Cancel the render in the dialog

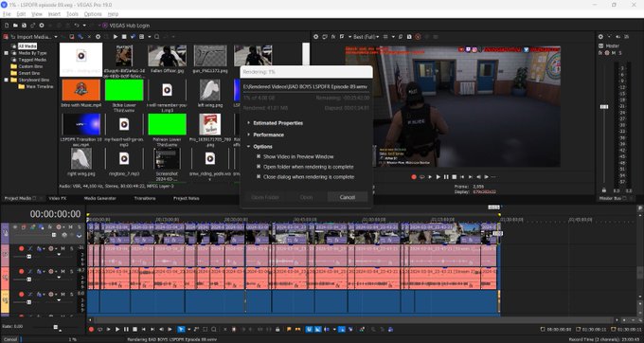click(x=348, y=197)
